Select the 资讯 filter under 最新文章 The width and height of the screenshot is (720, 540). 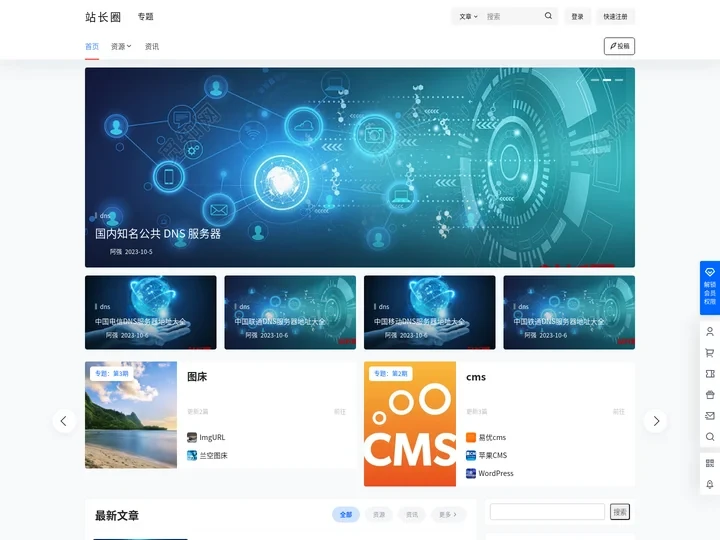[412, 514]
